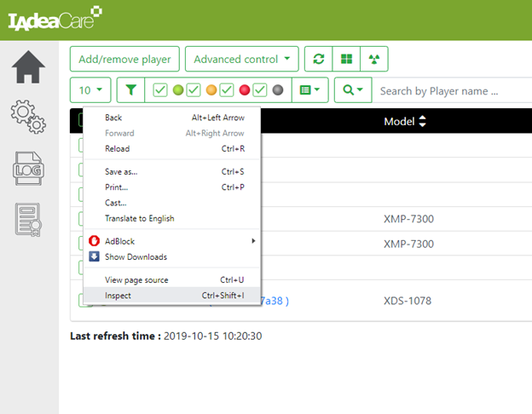Select the Forward menu entry

pos(172,133)
